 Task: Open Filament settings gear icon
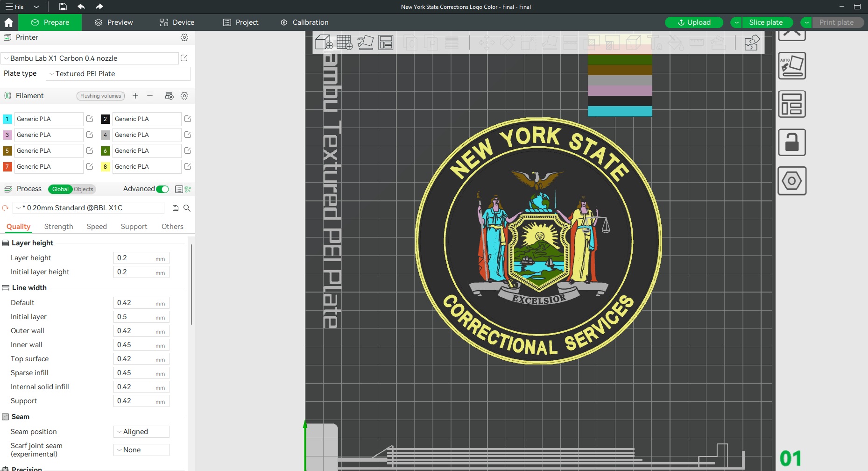click(x=184, y=96)
